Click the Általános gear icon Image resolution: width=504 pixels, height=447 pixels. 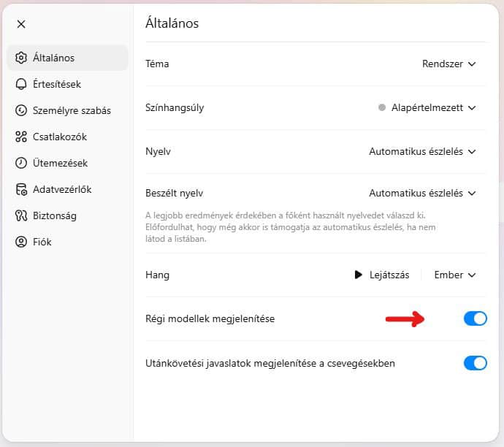(21, 58)
